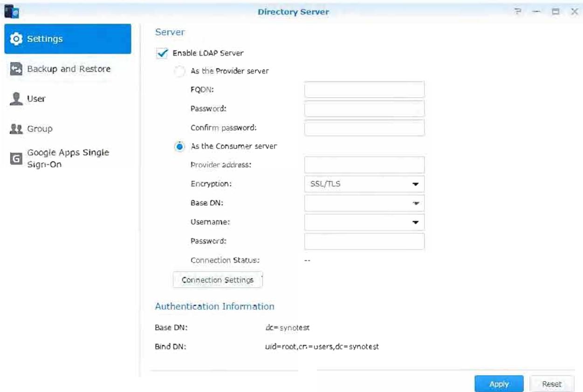Screen dimensions: 583x392
Task: Open Google Apps Single Sign-On tab
Action: (x=68, y=159)
